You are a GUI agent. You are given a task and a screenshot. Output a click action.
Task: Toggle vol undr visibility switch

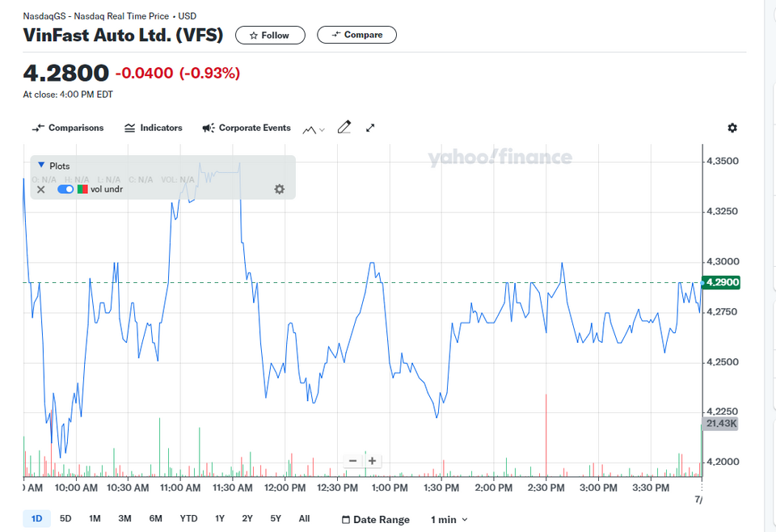65,189
